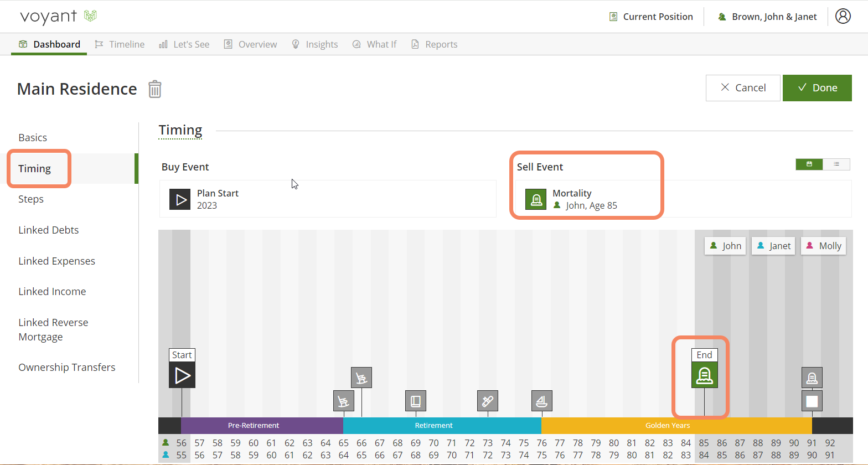Open the Brown, John & Janet client menu
The height and width of the screenshot is (465, 868).
point(767,17)
